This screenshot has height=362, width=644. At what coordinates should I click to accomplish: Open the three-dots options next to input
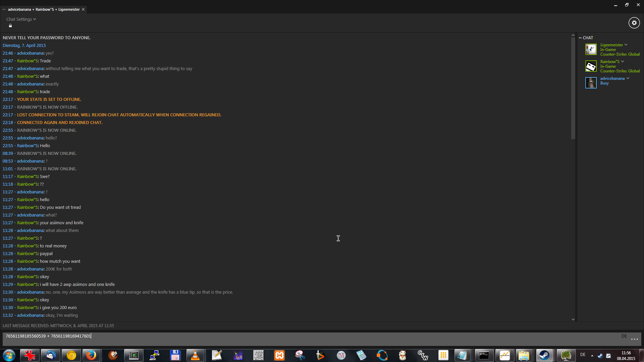point(634,339)
